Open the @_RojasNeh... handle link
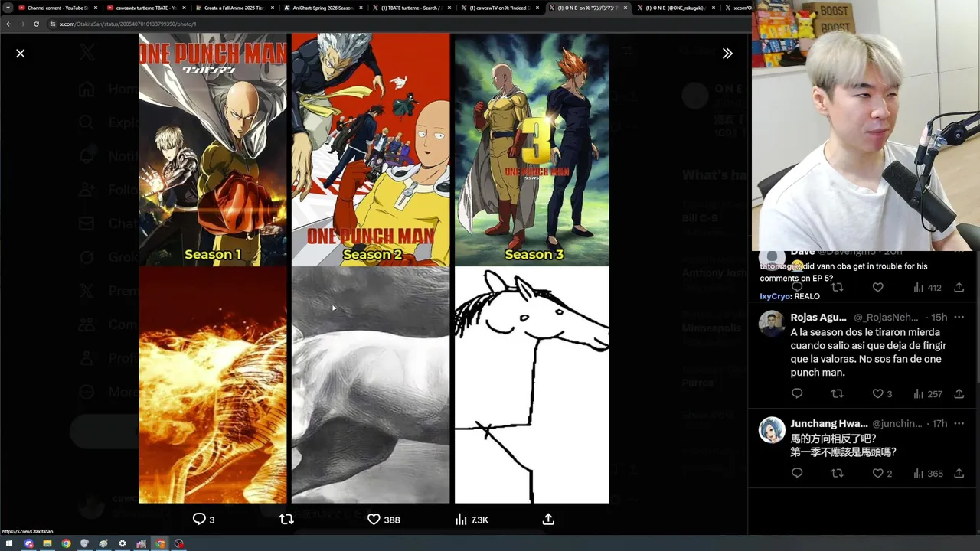Viewport: 980px width, 551px height. click(886, 318)
